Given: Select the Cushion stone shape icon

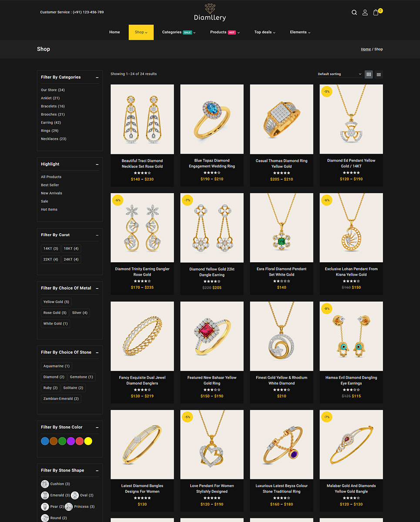Looking at the screenshot, I should [x=45, y=484].
